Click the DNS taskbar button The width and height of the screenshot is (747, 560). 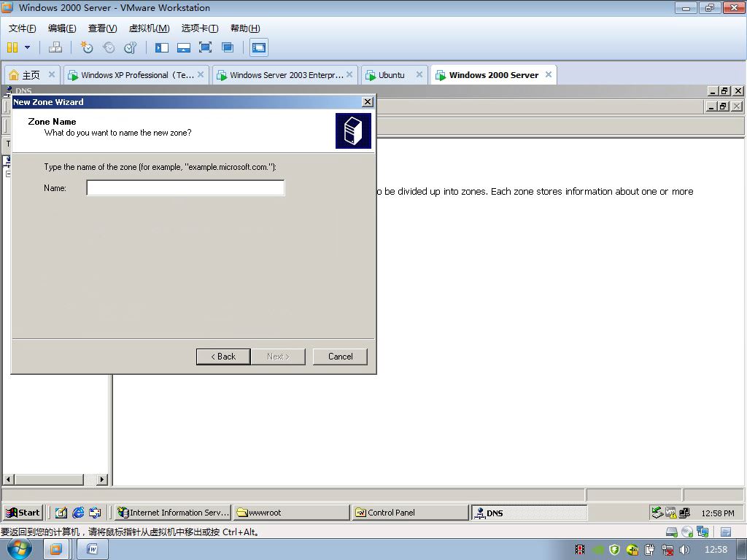tap(530, 513)
